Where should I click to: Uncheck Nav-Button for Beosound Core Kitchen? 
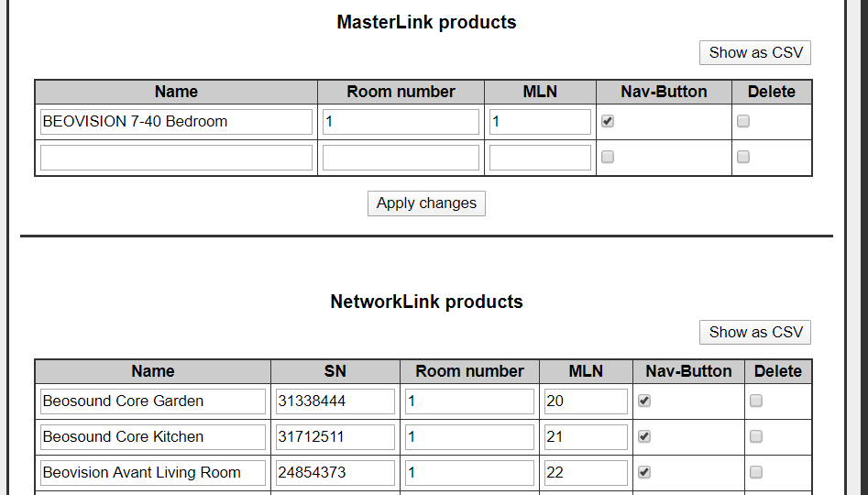click(644, 436)
